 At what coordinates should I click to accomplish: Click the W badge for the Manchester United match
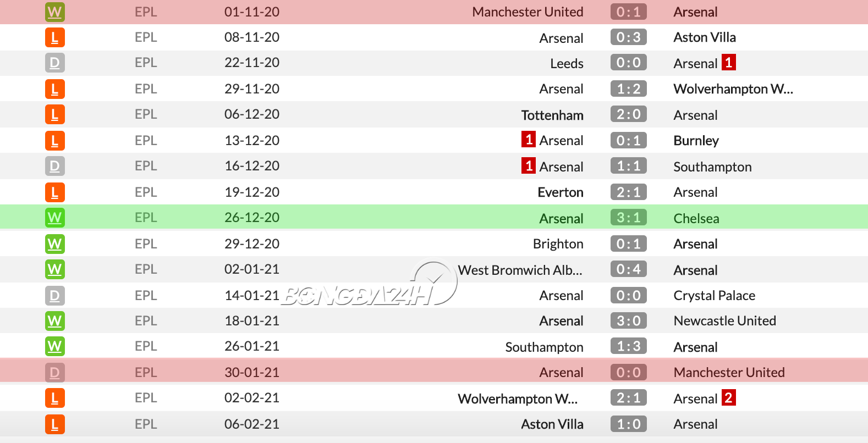(x=54, y=12)
